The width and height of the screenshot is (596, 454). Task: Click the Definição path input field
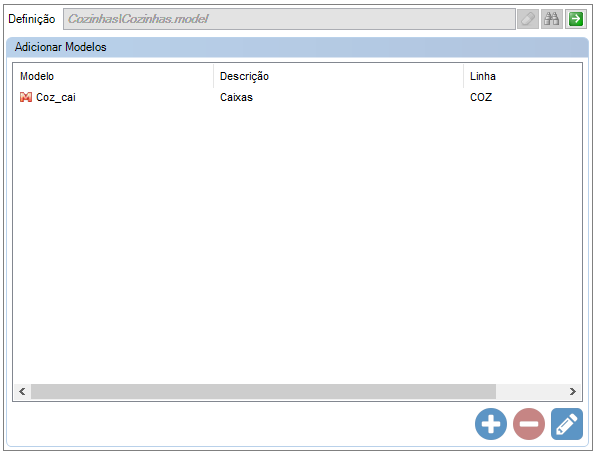click(289, 19)
